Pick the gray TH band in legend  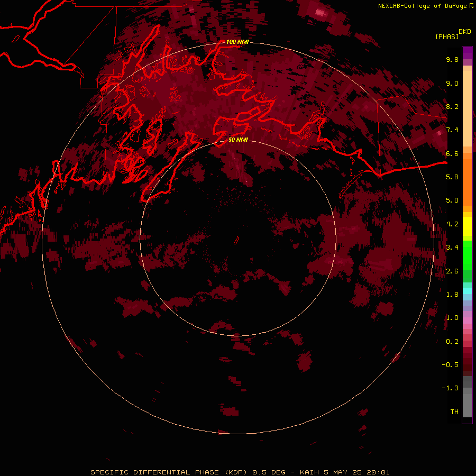[467, 405]
